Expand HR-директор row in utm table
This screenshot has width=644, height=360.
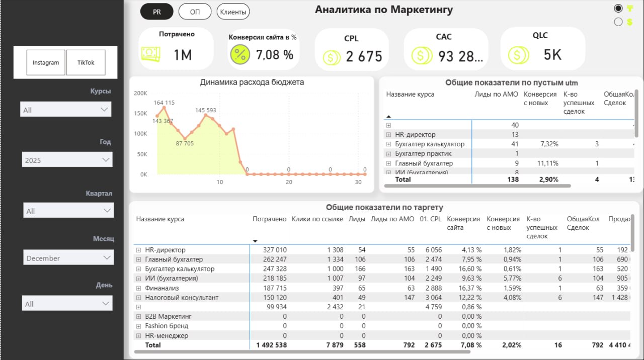click(x=388, y=135)
